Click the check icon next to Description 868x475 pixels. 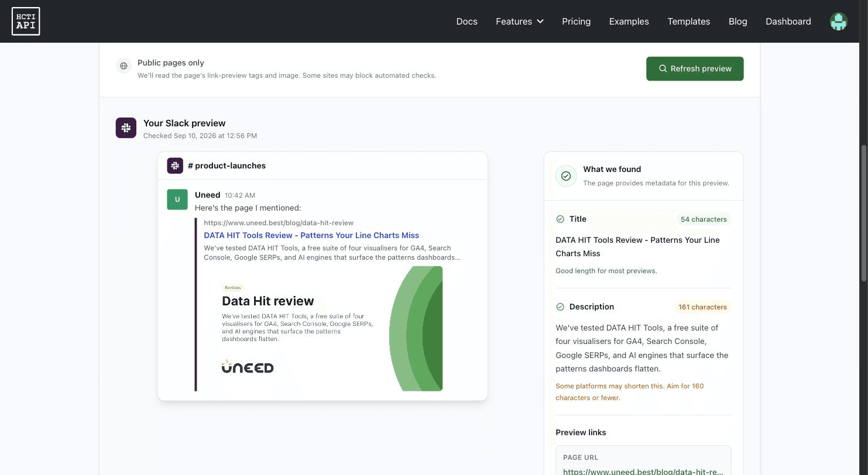(560, 307)
